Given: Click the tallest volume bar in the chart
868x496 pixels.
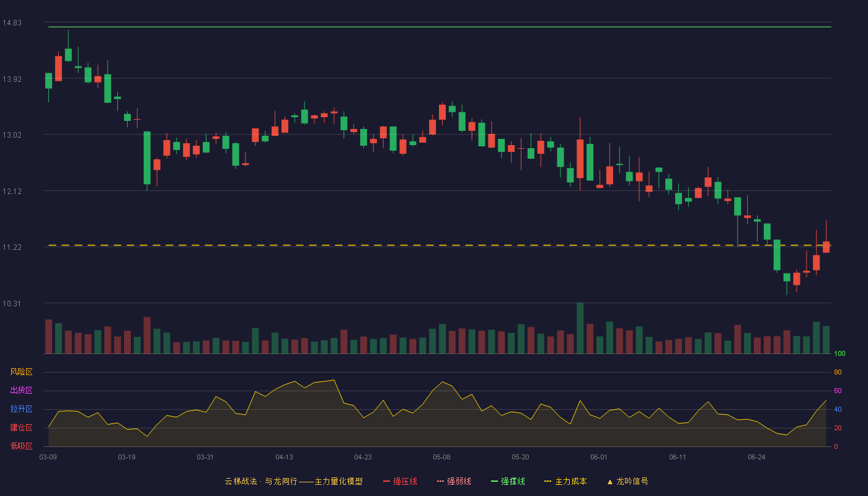Looking at the screenshot, I should [x=580, y=328].
